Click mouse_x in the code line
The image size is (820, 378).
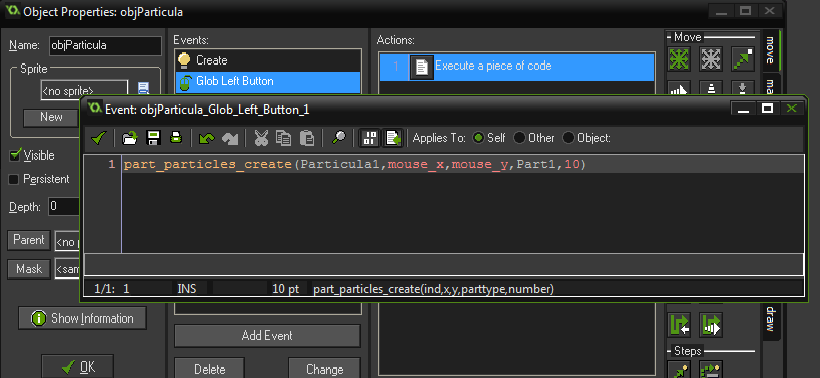[417, 165]
